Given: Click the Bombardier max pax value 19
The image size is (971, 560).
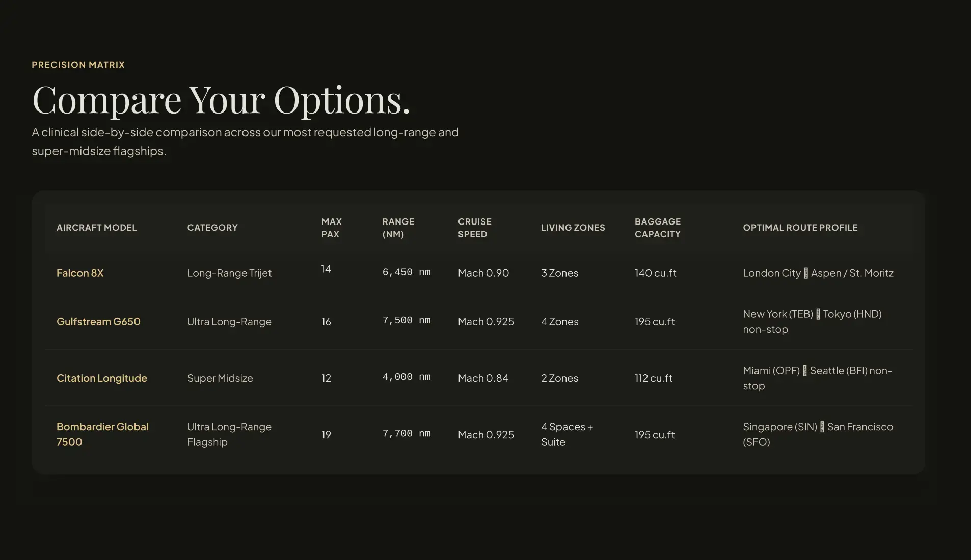Looking at the screenshot, I should (x=326, y=435).
